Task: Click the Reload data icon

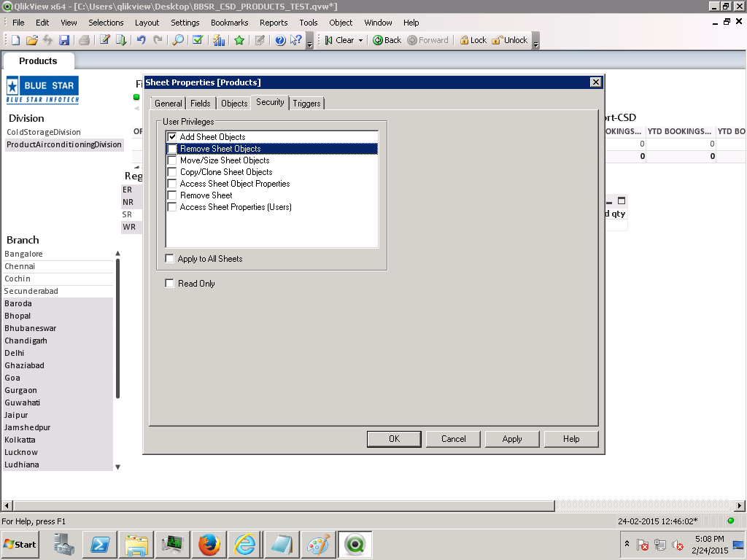Action: pyautogui.click(x=121, y=41)
